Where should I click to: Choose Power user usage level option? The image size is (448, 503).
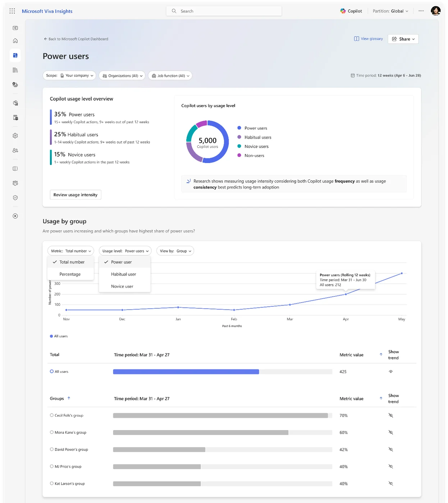125,262
